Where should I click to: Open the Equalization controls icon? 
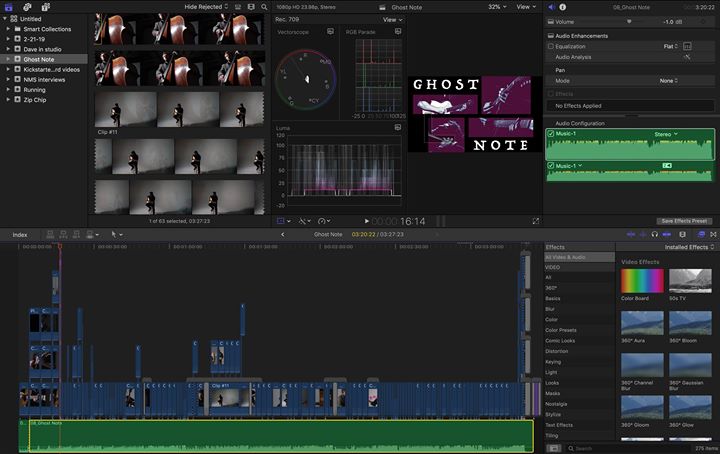[687, 46]
